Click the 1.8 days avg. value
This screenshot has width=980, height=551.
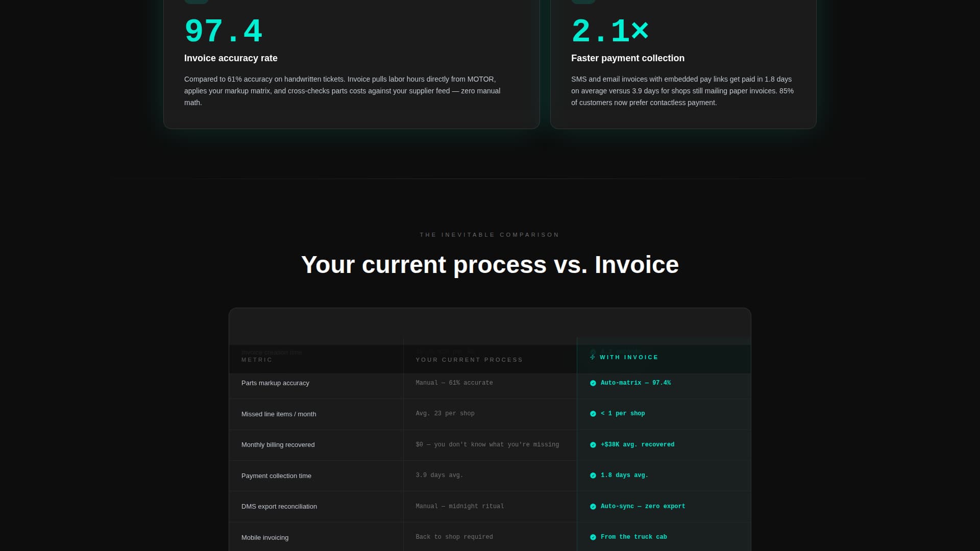tap(625, 475)
